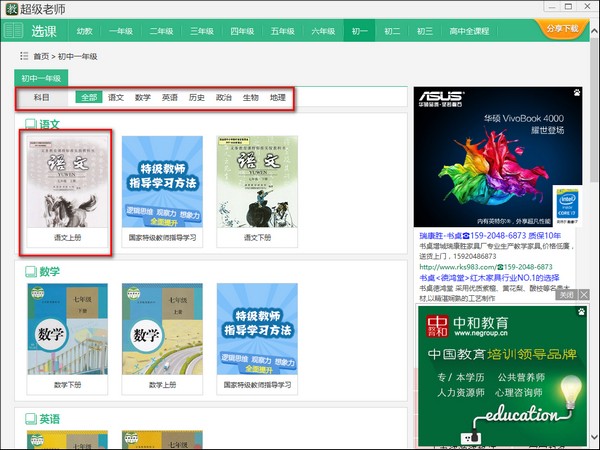Filter subjects by 数学
The width and height of the screenshot is (600, 450).
(x=143, y=98)
